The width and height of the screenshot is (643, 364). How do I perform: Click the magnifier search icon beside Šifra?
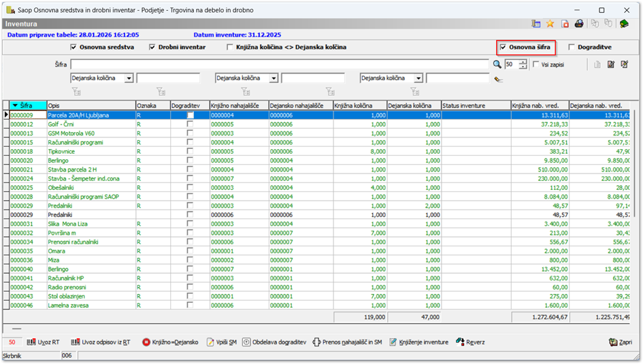pyautogui.click(x=497, y=65)
